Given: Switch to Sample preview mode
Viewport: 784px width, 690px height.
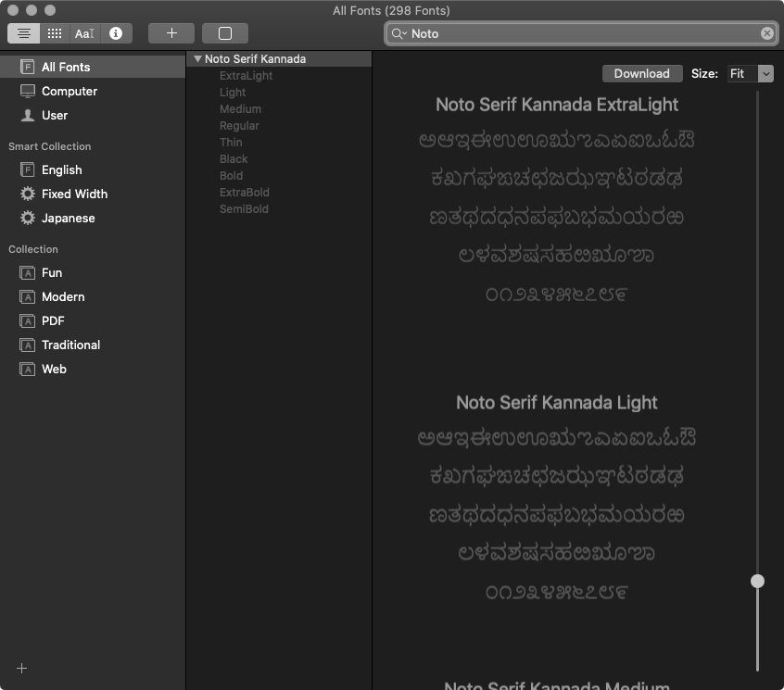Looking at the screenshot, I should 23,33.
